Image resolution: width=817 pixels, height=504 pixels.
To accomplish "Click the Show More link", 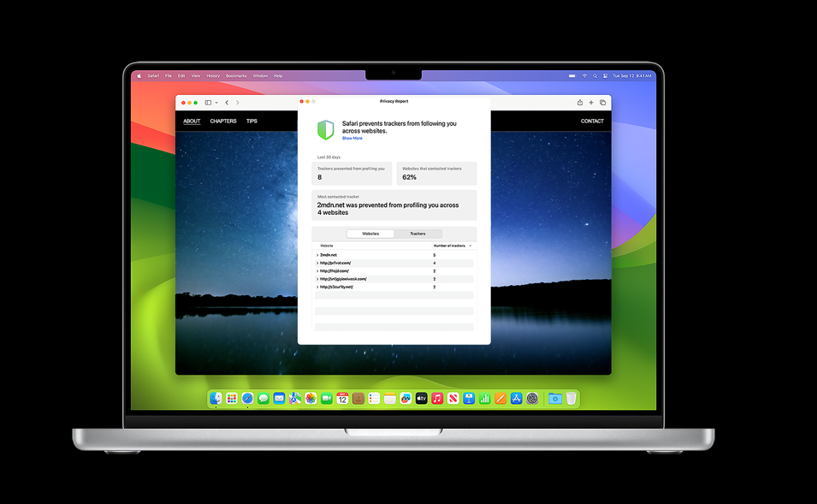I will 352,138.
